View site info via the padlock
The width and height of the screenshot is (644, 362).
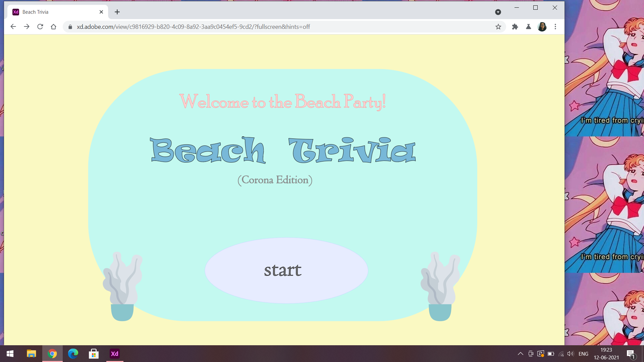[70, 26]
